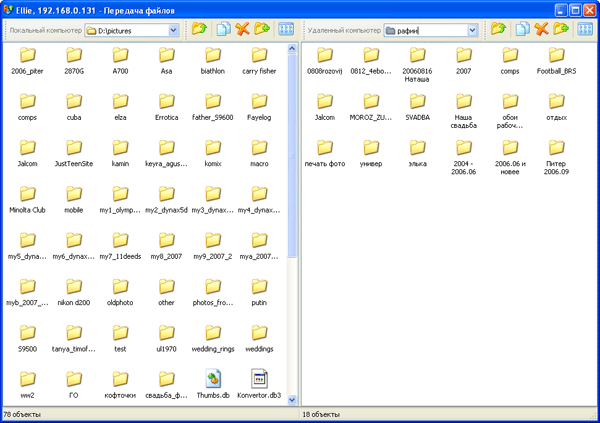Click the 18 объекты status bar text
The image size is (600, 423).
(x=321, y=414)
